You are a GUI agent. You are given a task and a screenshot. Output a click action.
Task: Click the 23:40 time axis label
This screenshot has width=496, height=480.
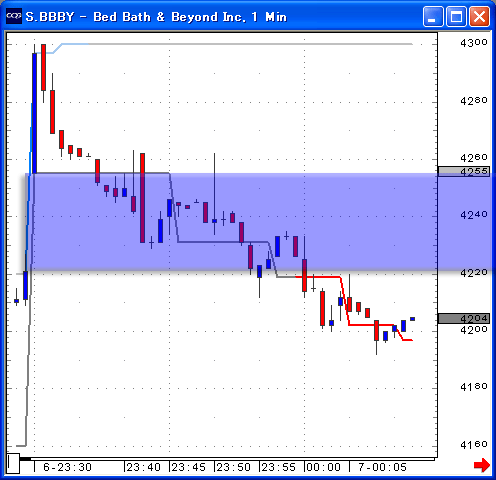coord(144,467)
